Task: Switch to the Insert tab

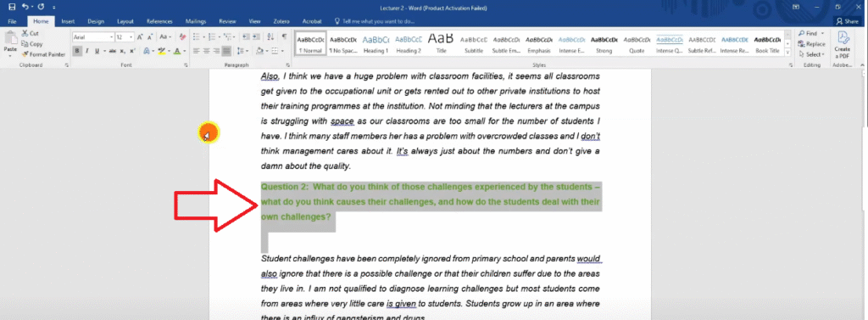Action: (68, 21)
